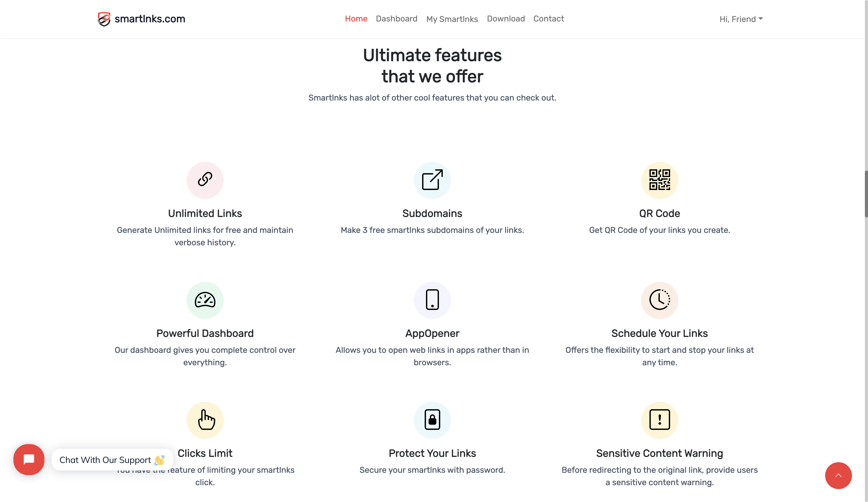
Task: Click the Protect Your Links padlock icon
Action: pos(432,420)
